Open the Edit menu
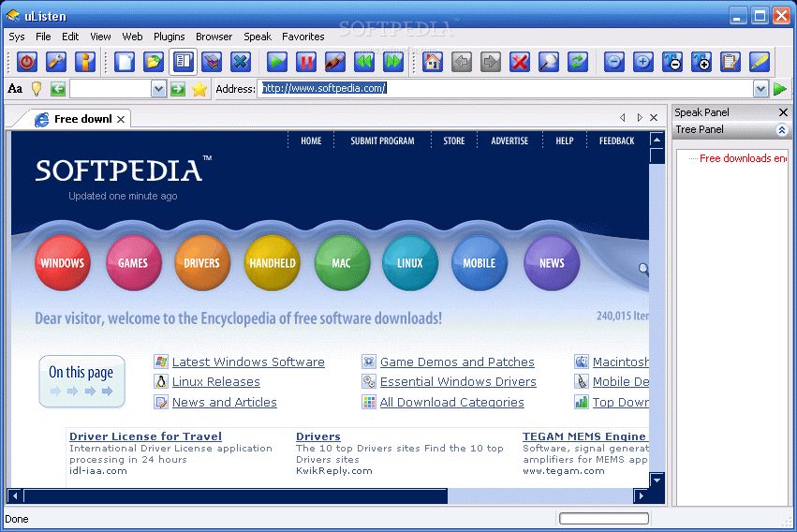Image resolution: width=797 pixels, height=532 pixels. pos(70,37)
